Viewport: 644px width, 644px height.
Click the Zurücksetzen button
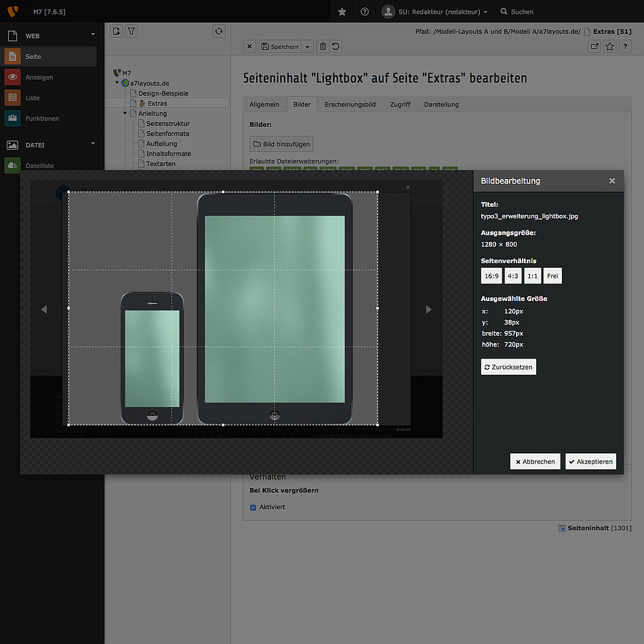click(508, 367)
